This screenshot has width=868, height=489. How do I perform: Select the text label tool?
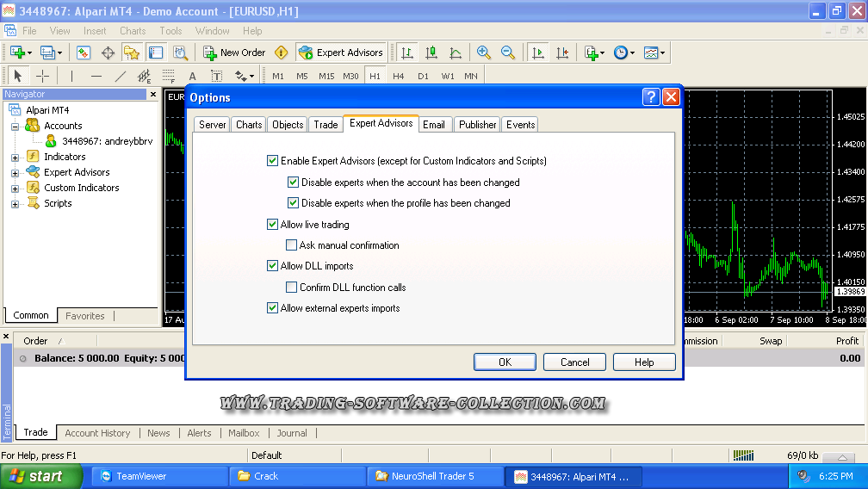click(x=192, y=76)
